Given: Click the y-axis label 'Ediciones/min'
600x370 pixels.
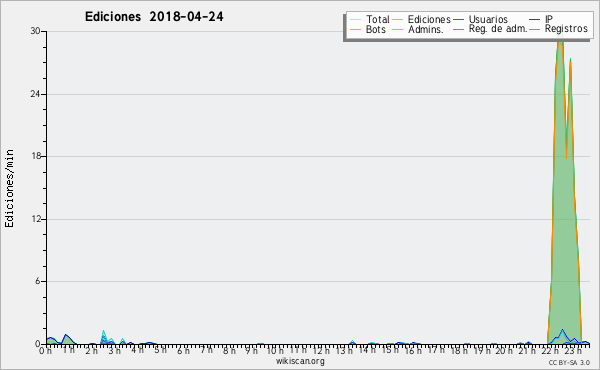Looking at the screenshot, I should [x=9, y=188].
